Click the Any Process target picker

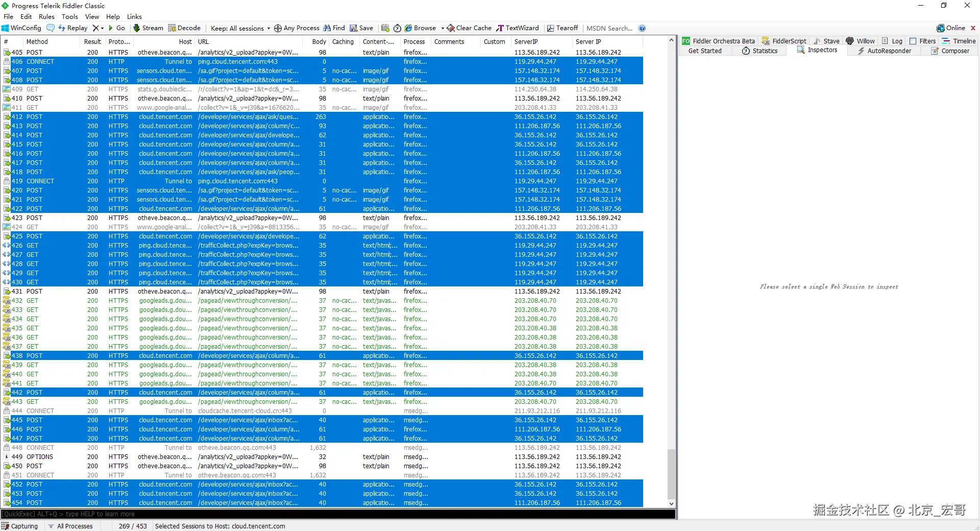pos(297,28)
